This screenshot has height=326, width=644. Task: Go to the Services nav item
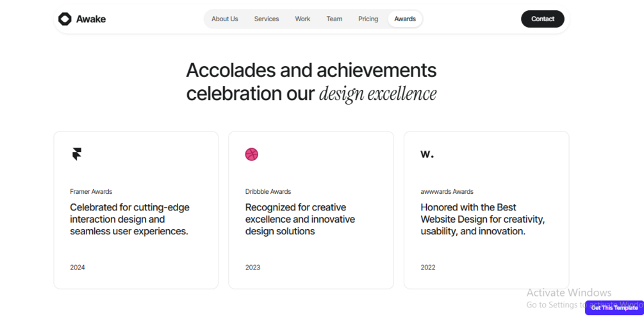(267, 19)
